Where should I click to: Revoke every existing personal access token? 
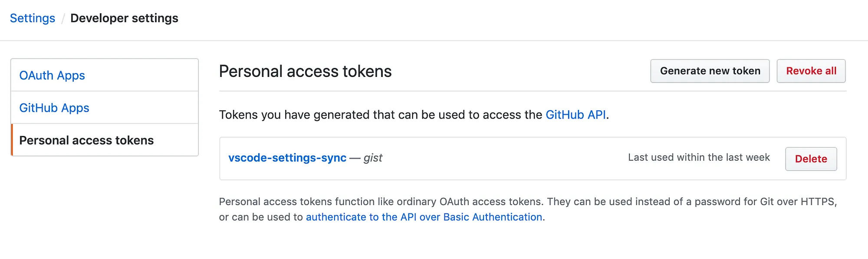pos(811,70)
